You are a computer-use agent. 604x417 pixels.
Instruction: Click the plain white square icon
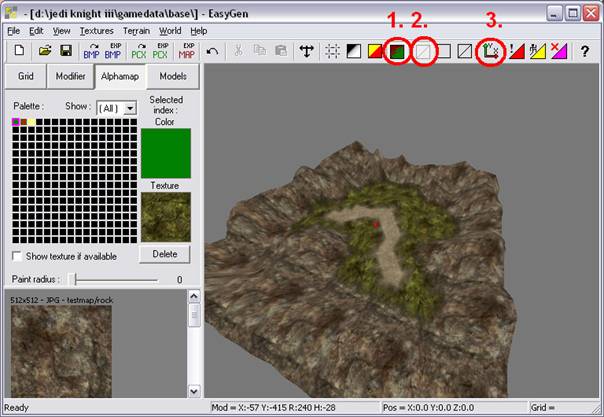tap(444, 51)
